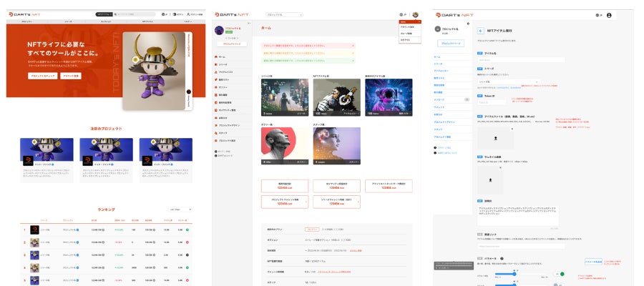This screenshot has height=286, width=644.
Task: Click the slider beside the green parameter switch
Action: 521,274
